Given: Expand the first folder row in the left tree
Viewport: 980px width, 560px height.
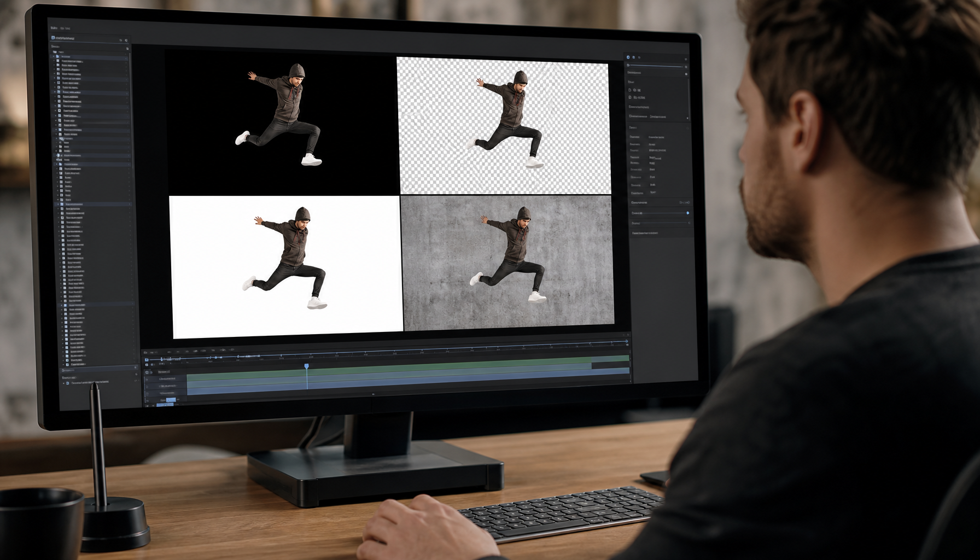Looking at the screenshot, I should pos(54,56).
